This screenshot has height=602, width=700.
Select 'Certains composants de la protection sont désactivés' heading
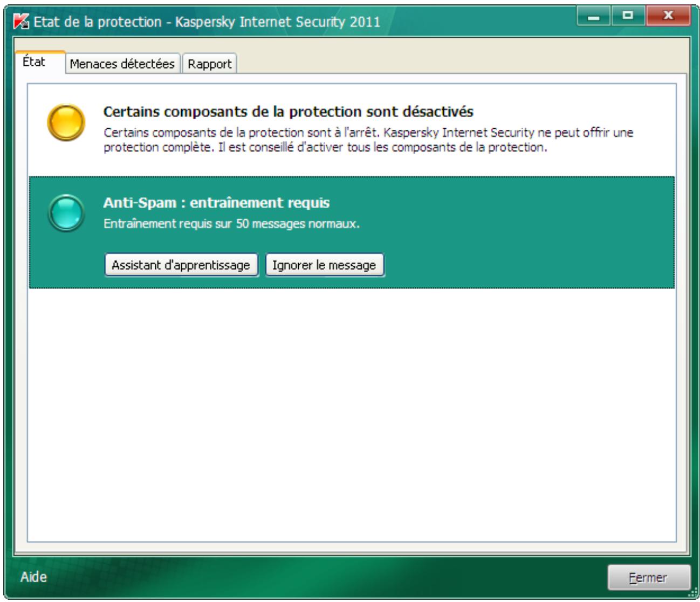pyautogui.click(x=289, y=112)
